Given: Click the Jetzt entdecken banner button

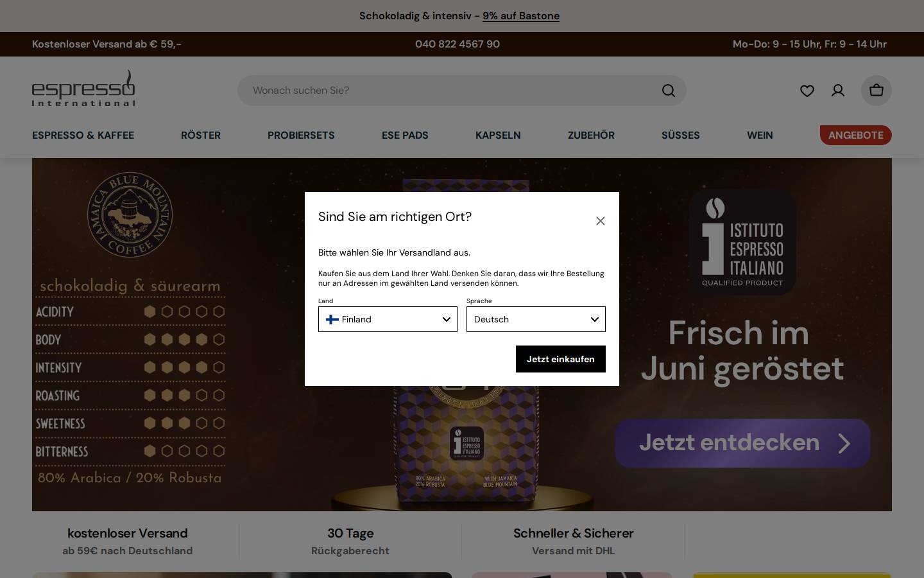Looking at the screenshot, I should point(742,443).
